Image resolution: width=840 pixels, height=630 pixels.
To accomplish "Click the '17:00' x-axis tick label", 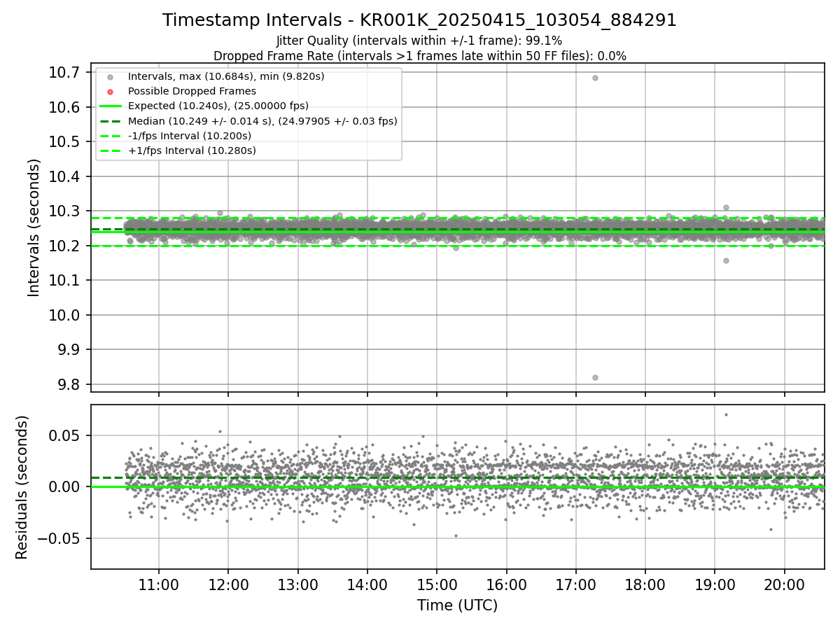I will click(x=575, y=584).
